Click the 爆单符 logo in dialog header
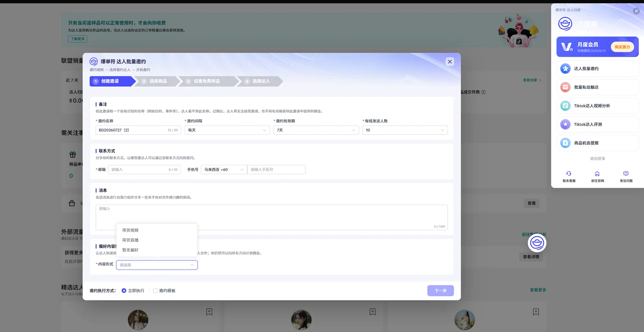Screen dimensions: 644x332 pyautogui.click(x=94, y=61)
